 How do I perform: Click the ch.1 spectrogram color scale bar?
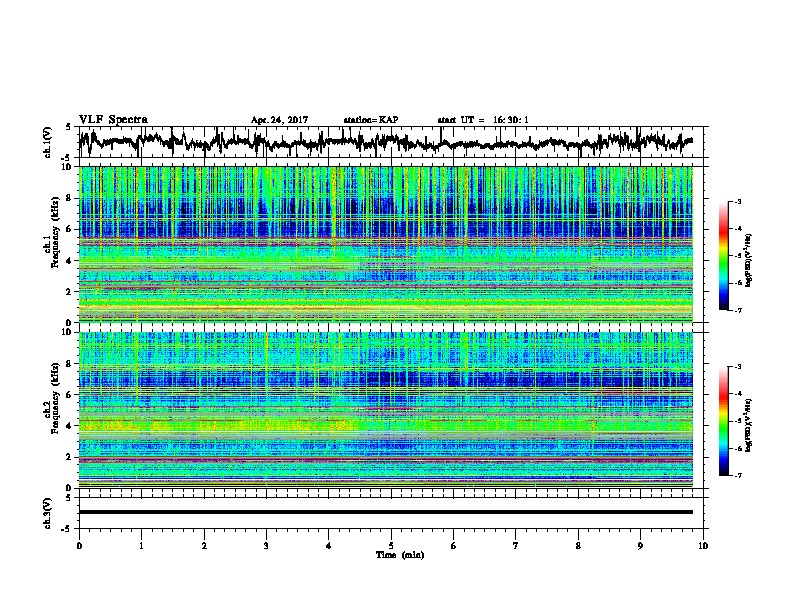tap(723, 256)
